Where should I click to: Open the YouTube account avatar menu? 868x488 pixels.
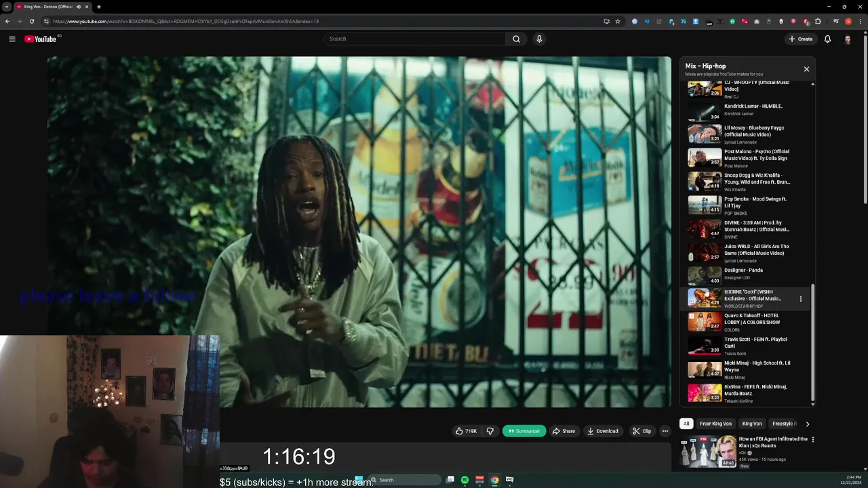tap(847, 39)
